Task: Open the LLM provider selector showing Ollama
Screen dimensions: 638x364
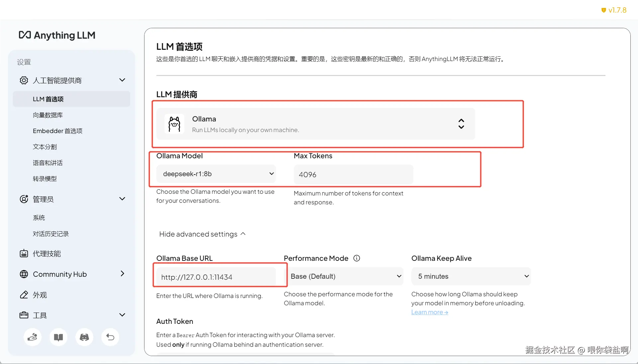Action: click(x=316, y=124)
